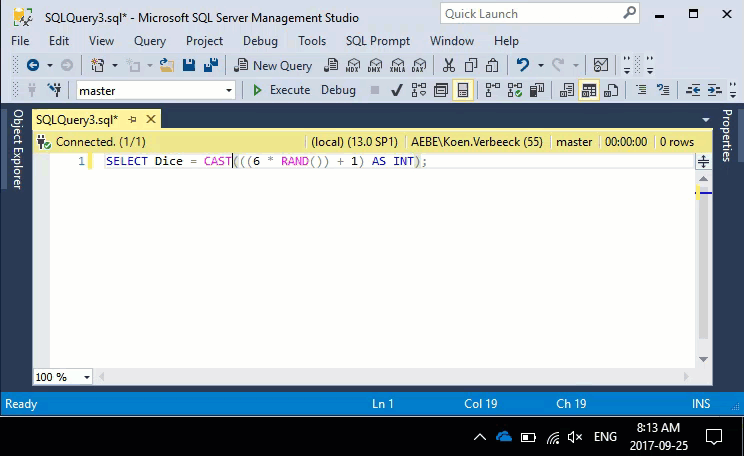Open the master database dropdown
The height and width of the screenshot is (456, 744).
[x=229, y=90]
